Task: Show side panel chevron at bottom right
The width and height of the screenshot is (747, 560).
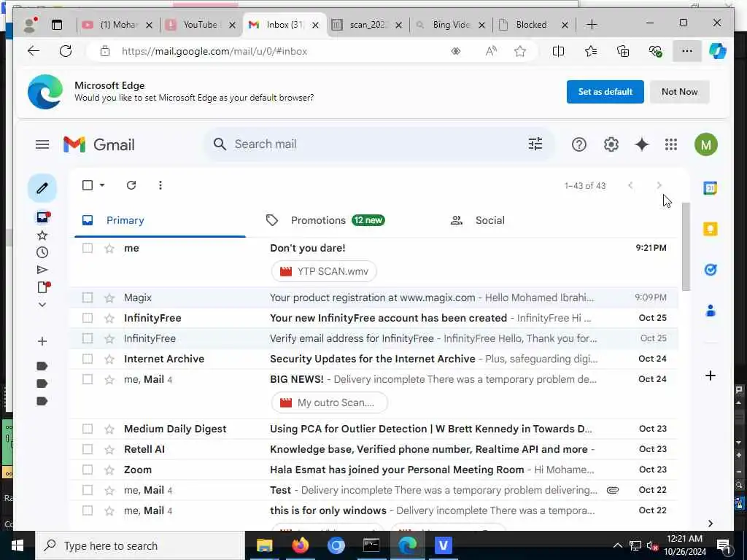Action: click(x=710, y=524)
